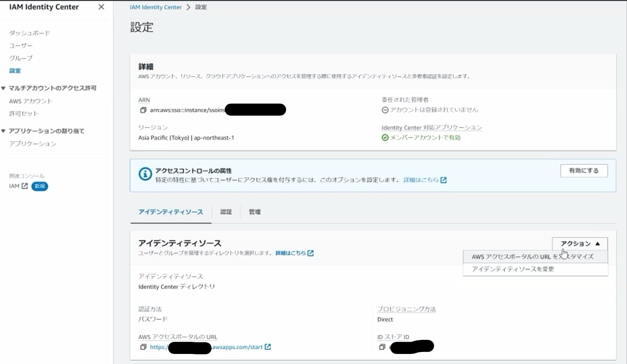Go to ダッシュボード in the sidebar
Viewport: 627px width, 364px height.
click(x=30, y=33)
